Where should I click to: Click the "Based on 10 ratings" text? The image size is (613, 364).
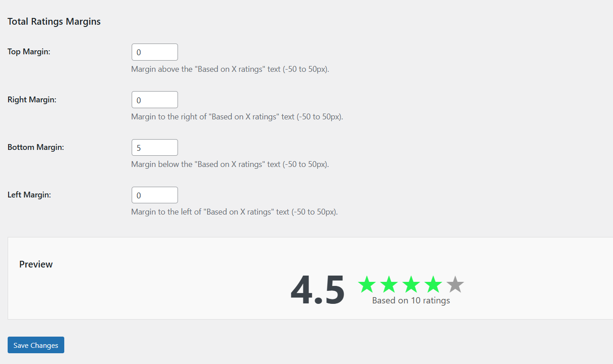tap(411, 301)
